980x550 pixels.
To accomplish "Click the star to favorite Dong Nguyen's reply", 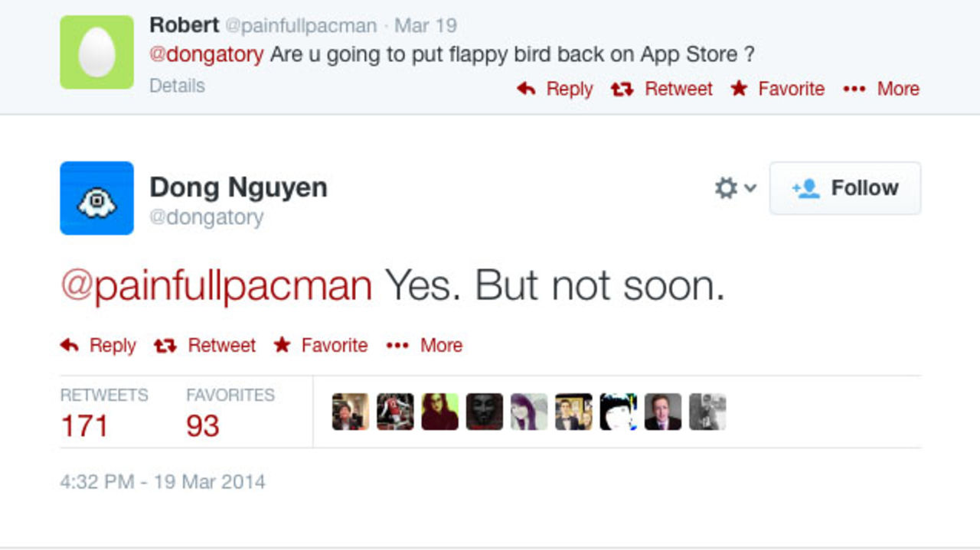I will pos(283,345).
